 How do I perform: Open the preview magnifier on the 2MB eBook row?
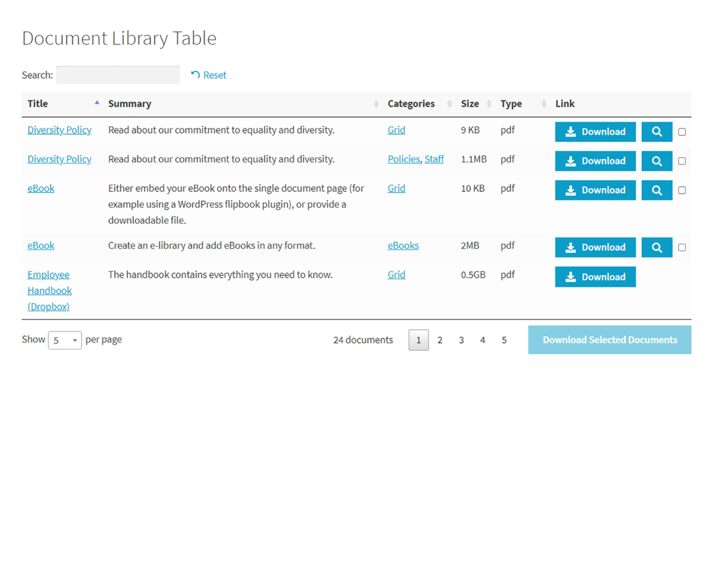coord(656,247)
